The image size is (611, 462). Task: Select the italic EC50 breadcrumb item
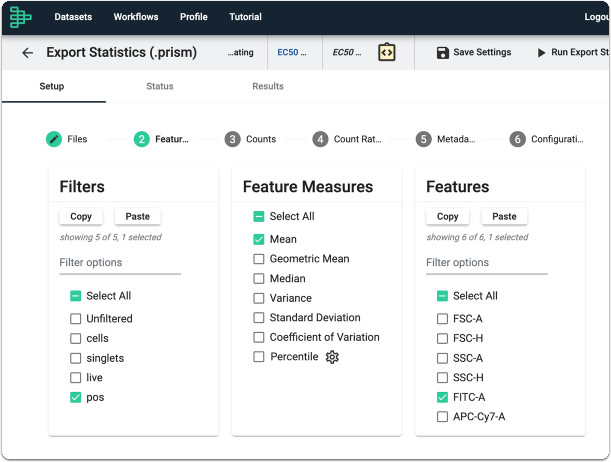(347, 52)
